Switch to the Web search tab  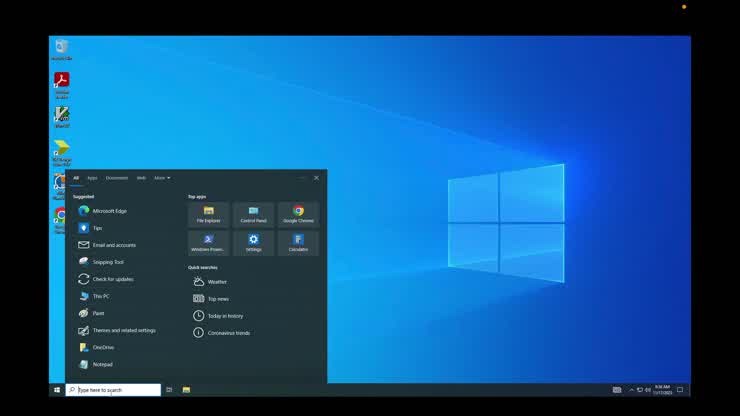(141, 178)
